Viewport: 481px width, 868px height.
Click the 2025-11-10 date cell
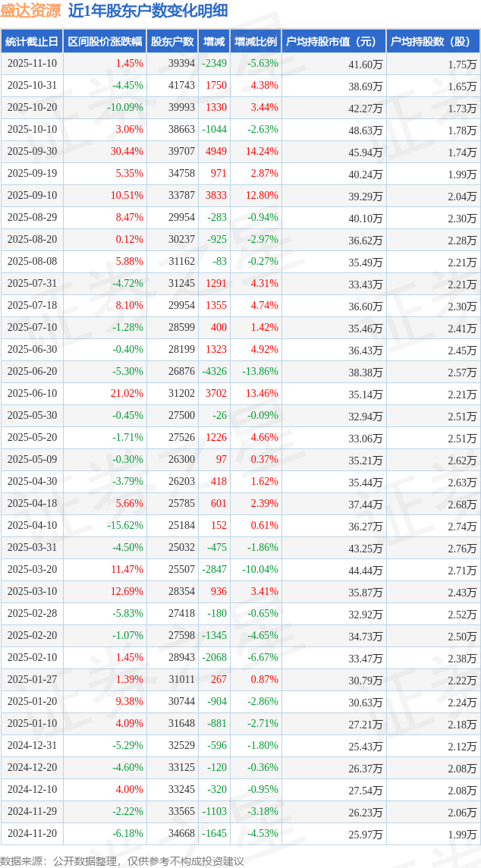point(32,64)
